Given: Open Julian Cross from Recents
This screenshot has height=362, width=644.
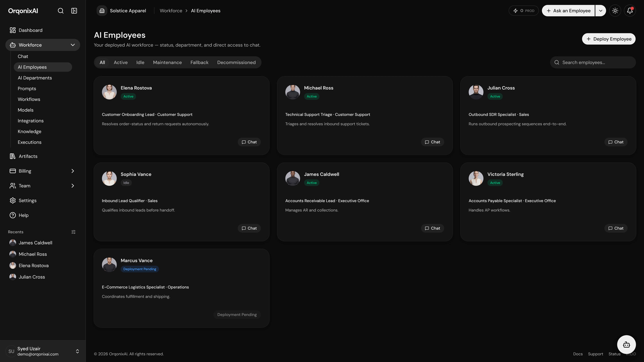Looking at the screenshot, I should 43,277.
